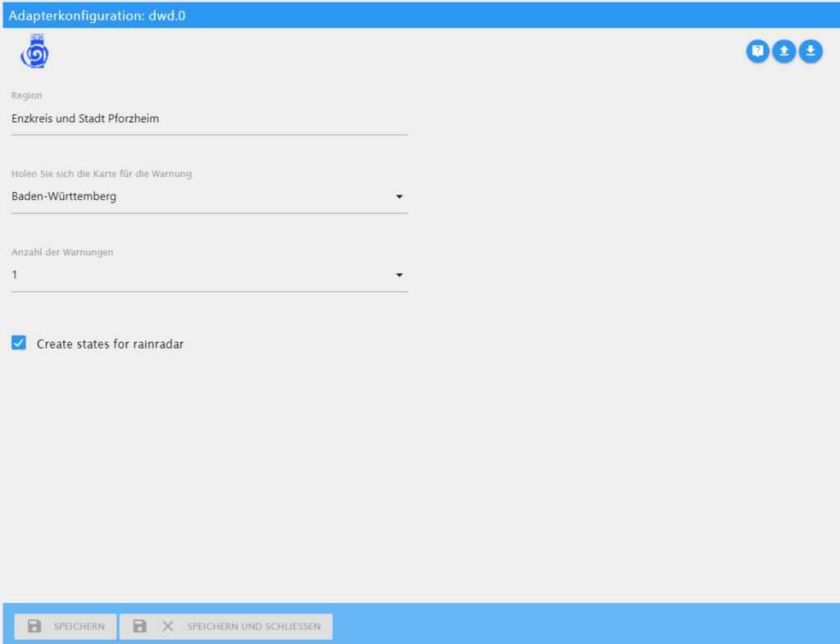
Task: Upload the adapter configuration via upload icon
Action: tap(784, 51)
